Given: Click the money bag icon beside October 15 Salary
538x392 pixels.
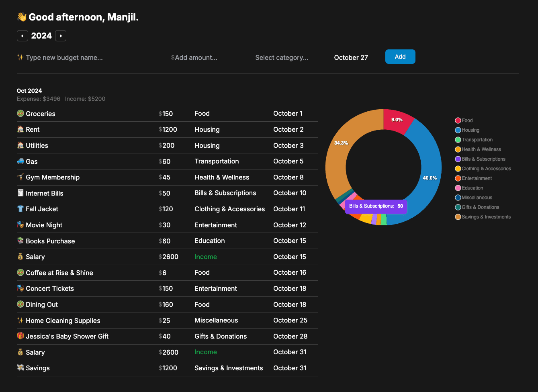Looking at the screenshot, I should tap(20, 257).
